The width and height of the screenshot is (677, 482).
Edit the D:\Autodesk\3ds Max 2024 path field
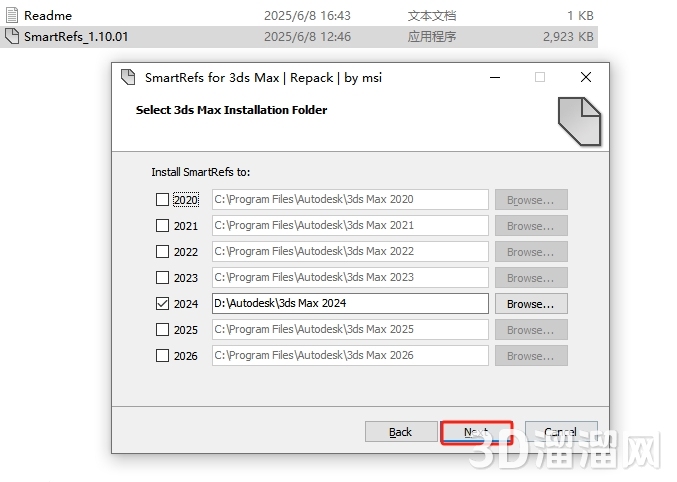click(350, 304)
